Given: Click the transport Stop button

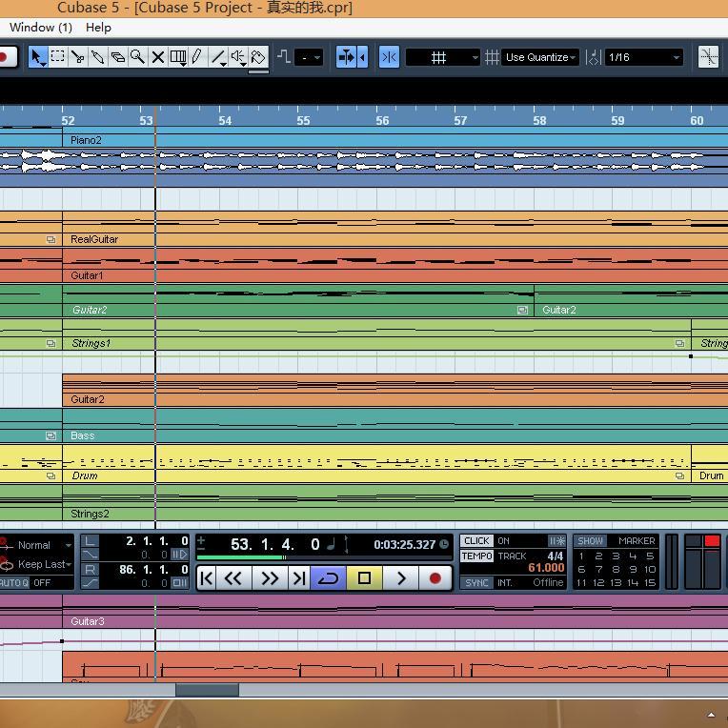Looking at the screenshot, I should click(x=364, y=578).
